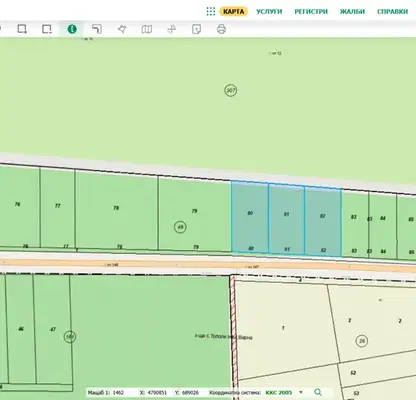Pick the polygon draw tool icon
416x400 pixels.
click(x=122, y=29)
